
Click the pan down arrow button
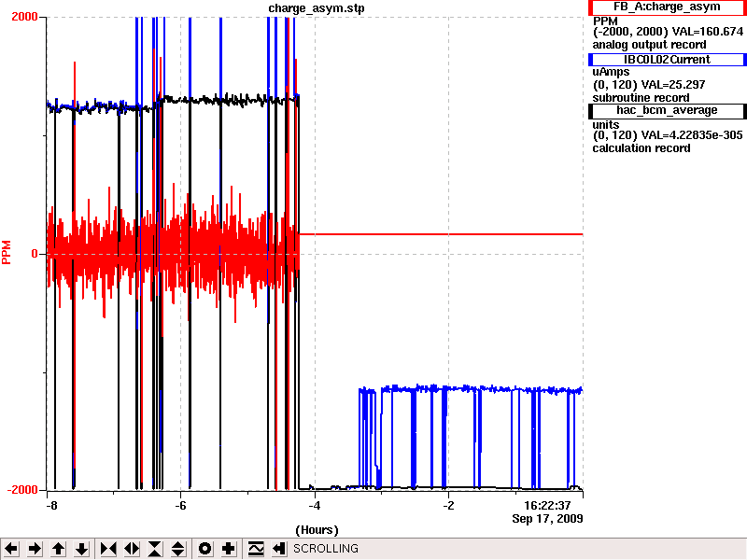click(x=81, y=549)
